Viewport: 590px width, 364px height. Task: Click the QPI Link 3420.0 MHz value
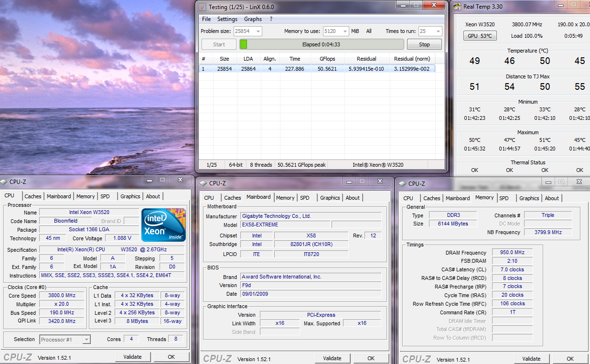coord(62,321)
